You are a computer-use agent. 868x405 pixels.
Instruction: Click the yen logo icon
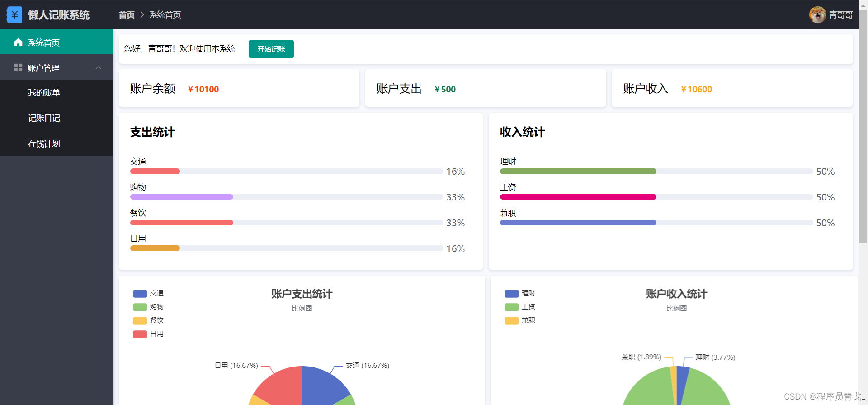tap(14, 15)
